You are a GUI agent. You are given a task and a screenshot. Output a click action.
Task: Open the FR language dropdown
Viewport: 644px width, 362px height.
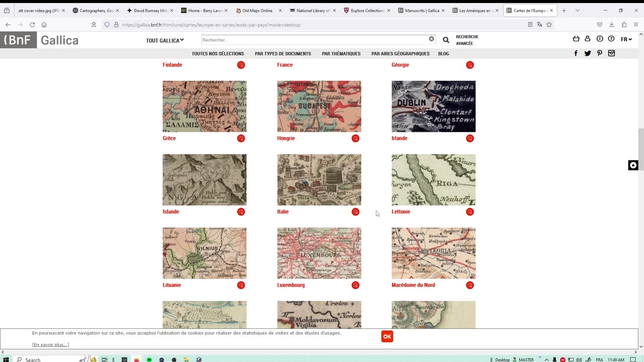click(626, 39)
